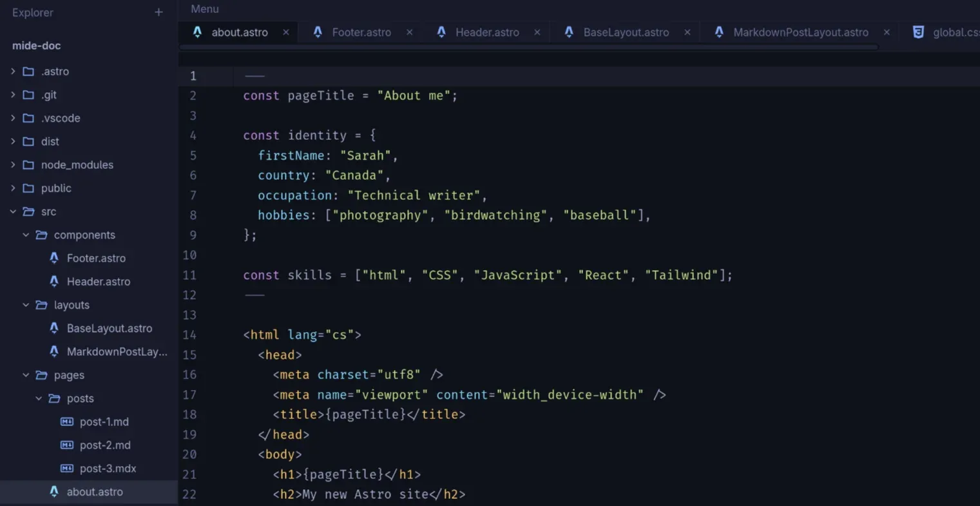Click the Astro icon on about.astro tab
Image resolution: width=980 pixels, height=506 pixels.
197,32
